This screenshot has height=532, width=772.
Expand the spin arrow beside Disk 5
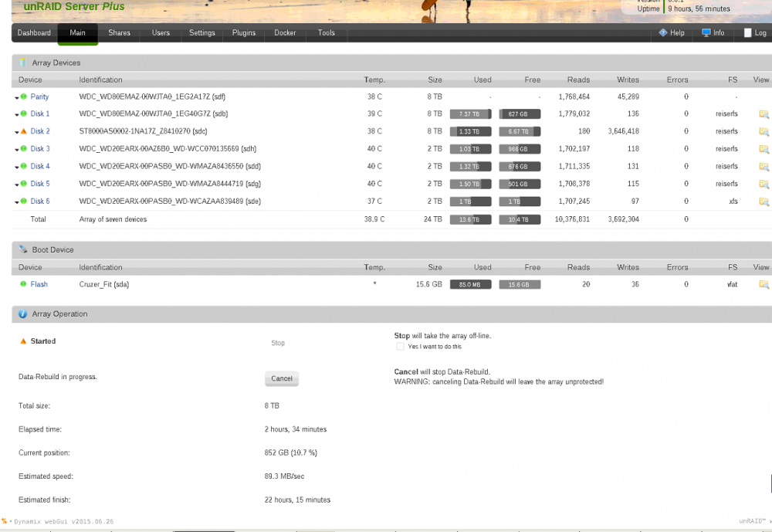pyautogui.click(x=17, y=185)
